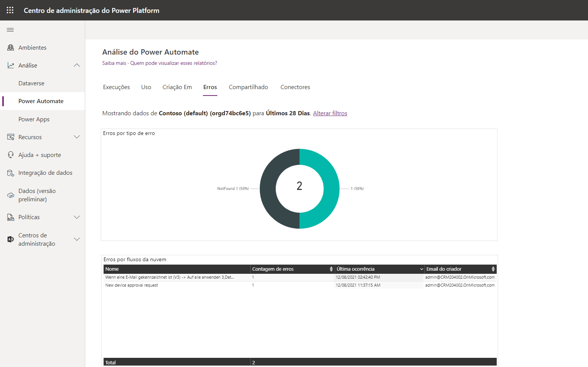Click the Nome column header
This screenshot has width=588, height=367.
pyautogui.click(x=177, y=269)
